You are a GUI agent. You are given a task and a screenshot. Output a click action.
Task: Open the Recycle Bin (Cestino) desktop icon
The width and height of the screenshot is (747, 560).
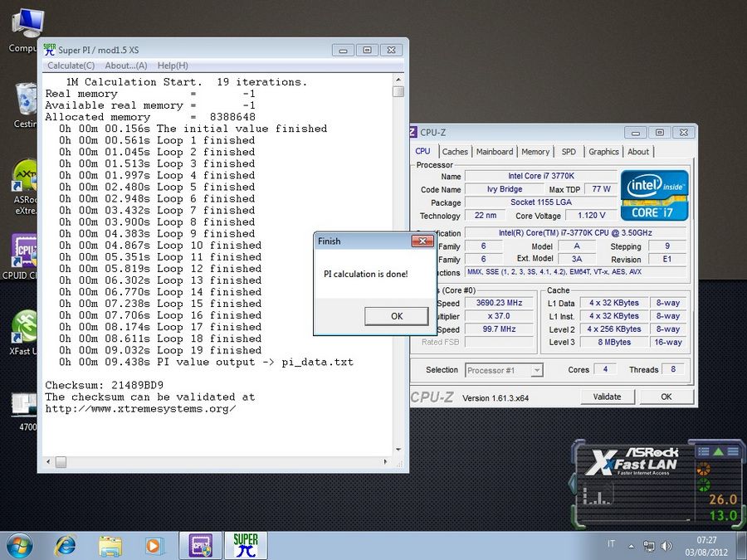tap(25, 105)
